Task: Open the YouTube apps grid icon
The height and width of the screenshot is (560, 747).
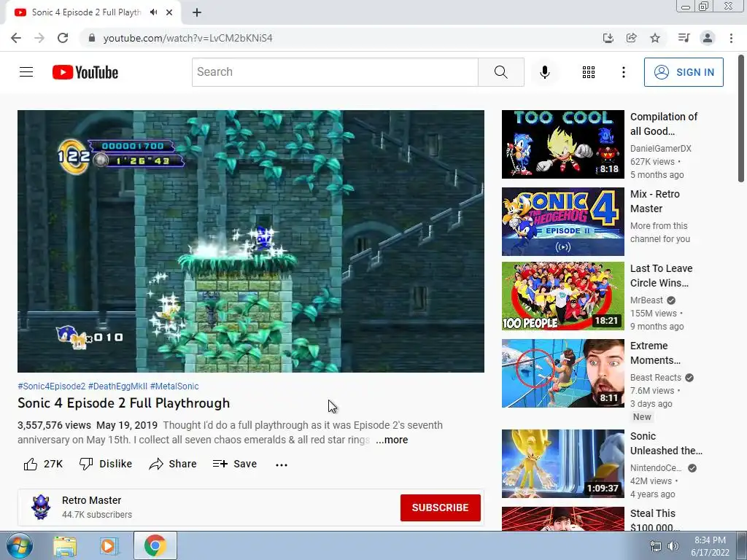Action: point(589,72)
